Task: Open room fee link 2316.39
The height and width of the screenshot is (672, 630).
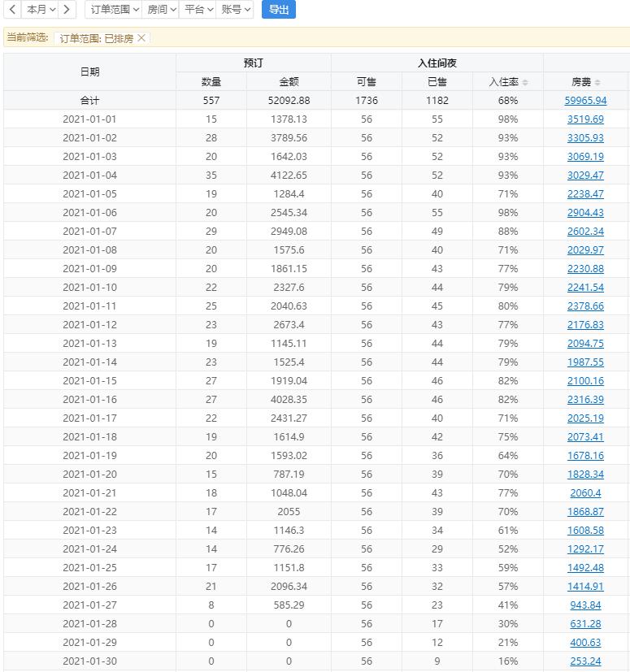Action: [585, 400]
